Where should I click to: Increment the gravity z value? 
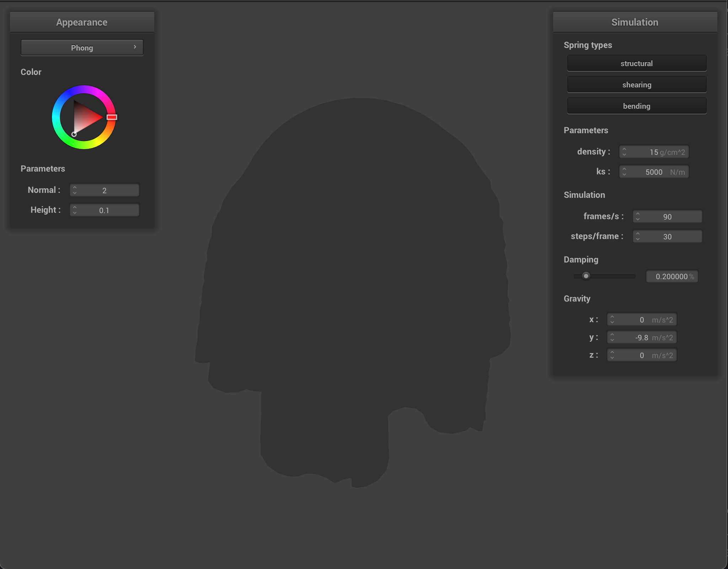[612, 353]
